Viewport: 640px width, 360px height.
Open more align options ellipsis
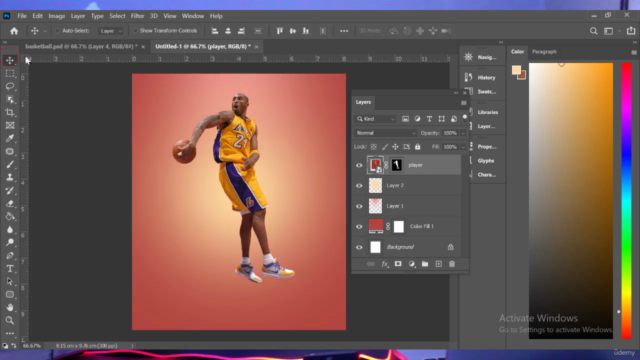(x=344, y=31)
